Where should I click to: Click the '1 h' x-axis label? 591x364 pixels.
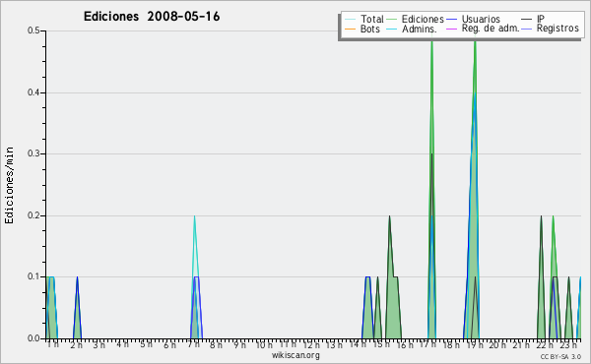(x=53, y=344)
